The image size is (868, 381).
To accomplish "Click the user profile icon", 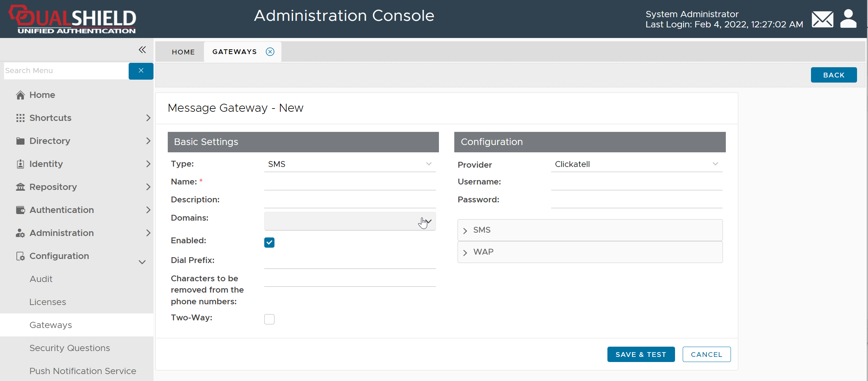I will (848, 19).
